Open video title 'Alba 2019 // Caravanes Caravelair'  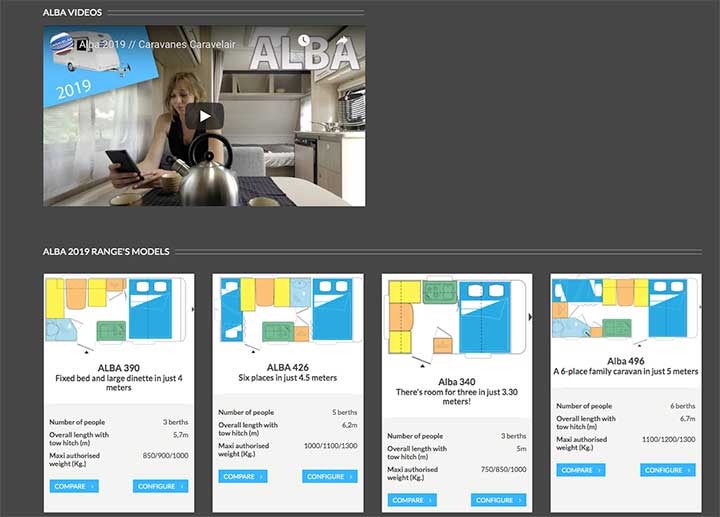(x=157, y=45)
